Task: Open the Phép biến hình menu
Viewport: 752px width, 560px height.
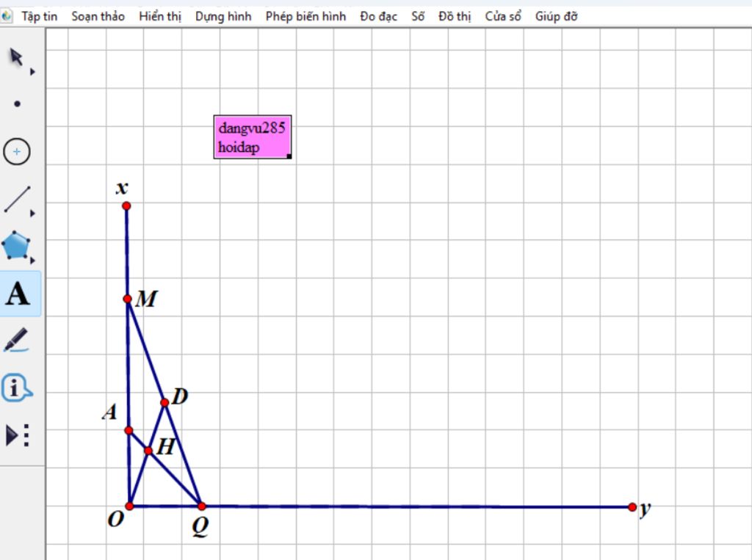Action: coord(305,17)
